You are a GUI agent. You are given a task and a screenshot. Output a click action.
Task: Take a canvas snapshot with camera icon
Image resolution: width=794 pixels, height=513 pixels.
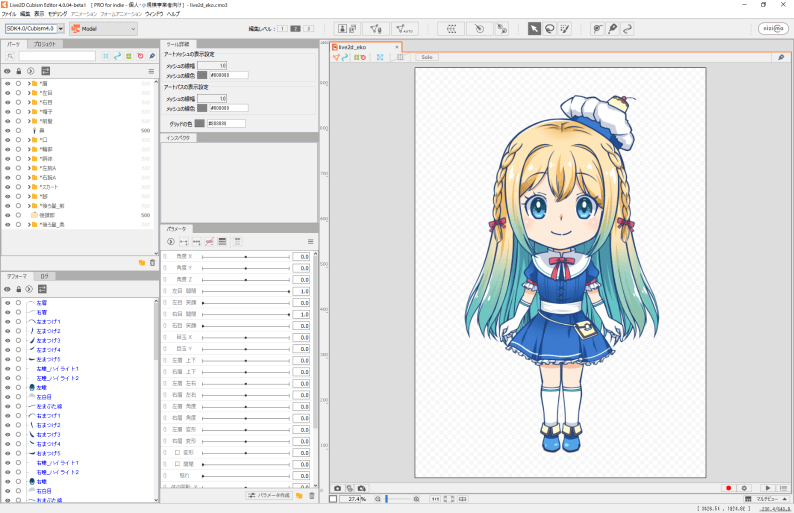[338, 488]
